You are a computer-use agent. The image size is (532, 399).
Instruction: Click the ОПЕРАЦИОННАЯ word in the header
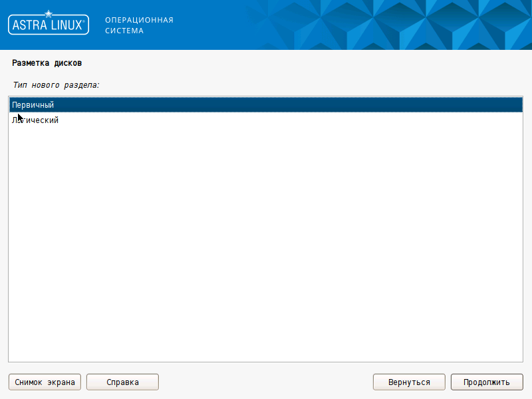(139, 20)
